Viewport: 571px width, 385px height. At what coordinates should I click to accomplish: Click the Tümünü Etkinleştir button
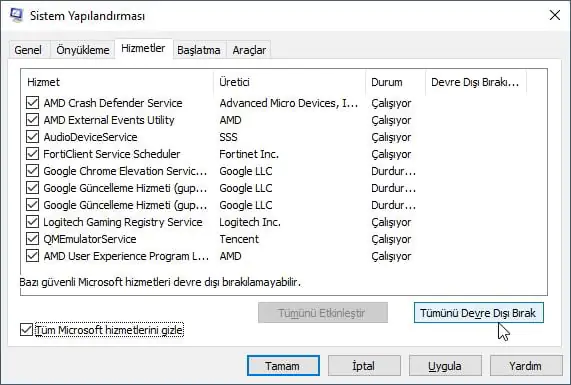coord(323,313)
